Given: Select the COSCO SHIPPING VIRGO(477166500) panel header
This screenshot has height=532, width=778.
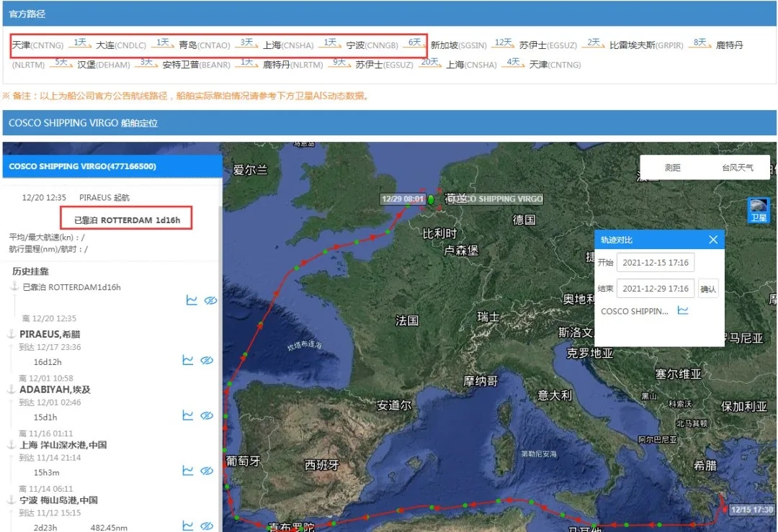Looking at the screenshot, I should pos(112,166).
